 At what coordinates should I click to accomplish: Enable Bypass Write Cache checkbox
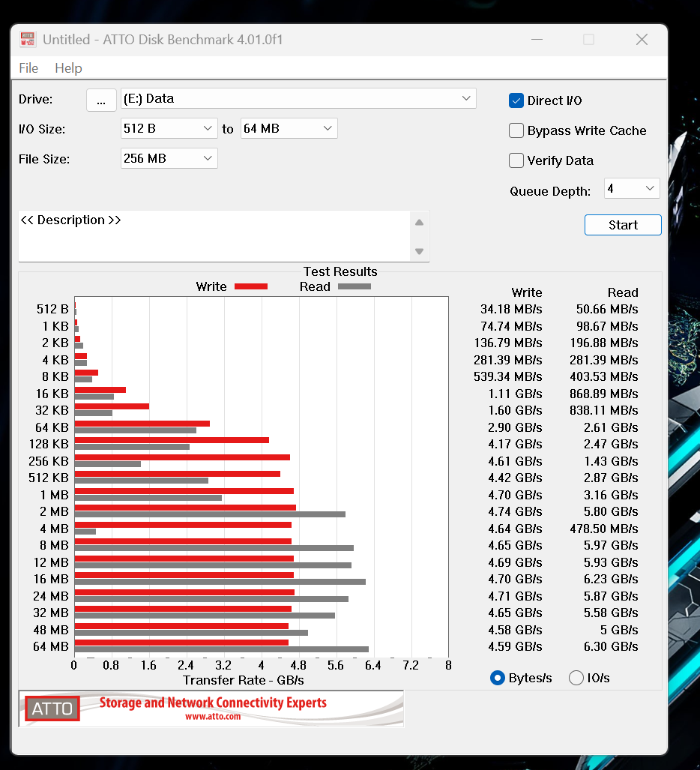pyautogui.click(x=516, y=130)
